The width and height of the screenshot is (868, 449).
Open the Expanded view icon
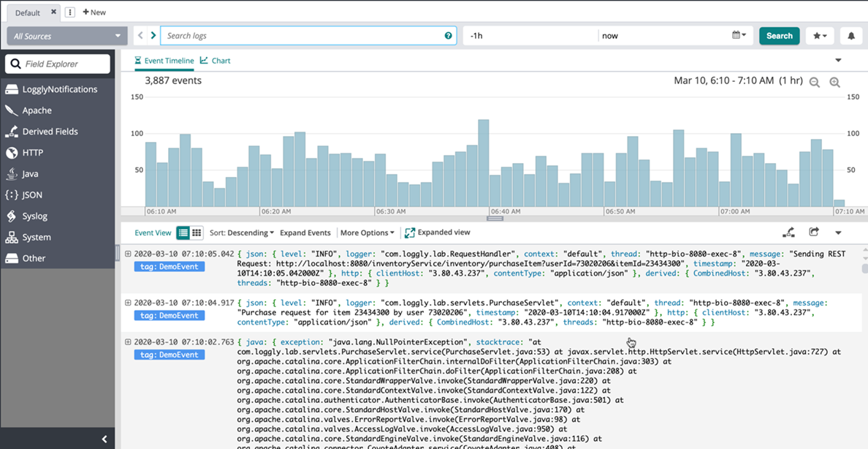[x=410, y=233]
